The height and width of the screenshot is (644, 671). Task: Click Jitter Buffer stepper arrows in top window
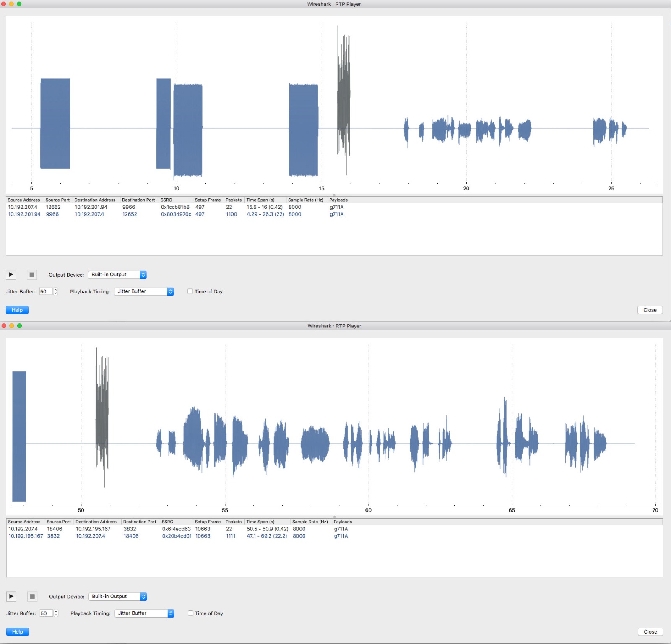tap(55, 291)
